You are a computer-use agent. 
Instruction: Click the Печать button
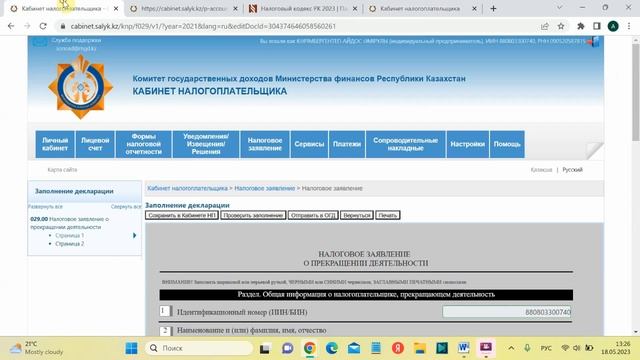pyautogui.click(x=387, y=215)
